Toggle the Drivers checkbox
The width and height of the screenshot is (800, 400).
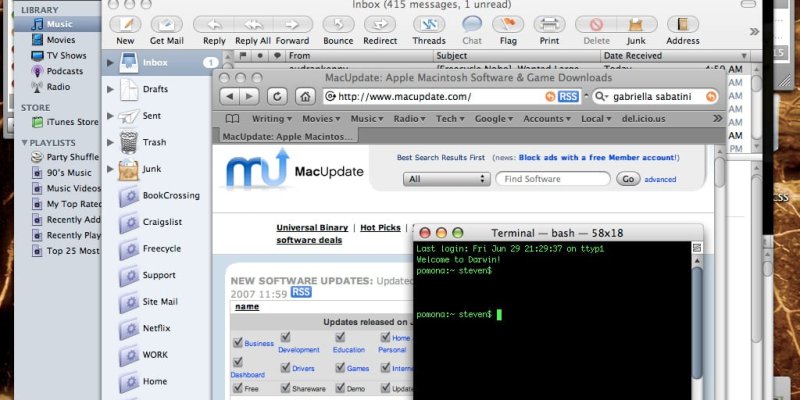coord(287,366)
